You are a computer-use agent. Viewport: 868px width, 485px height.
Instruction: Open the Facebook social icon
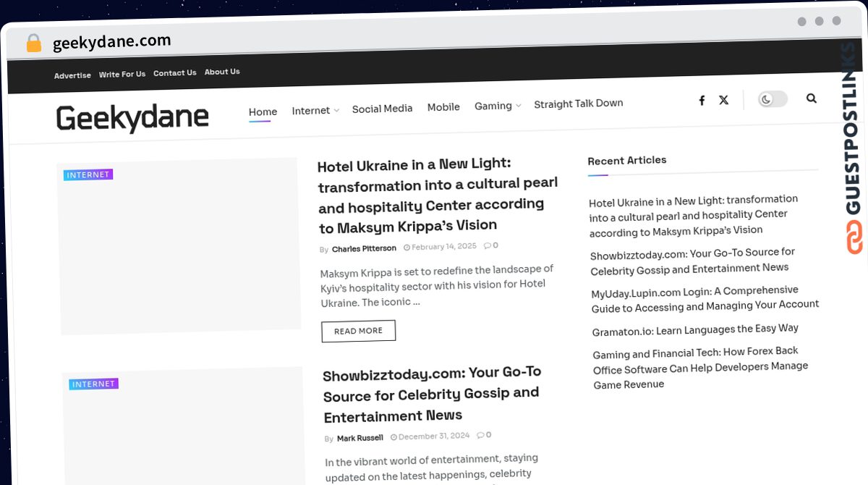point(702,101)
